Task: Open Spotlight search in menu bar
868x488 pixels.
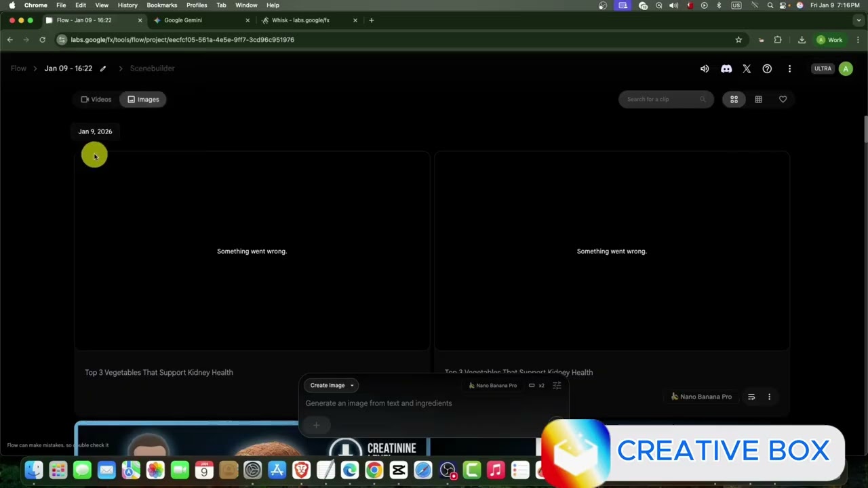Action: [x=770, y=5]
